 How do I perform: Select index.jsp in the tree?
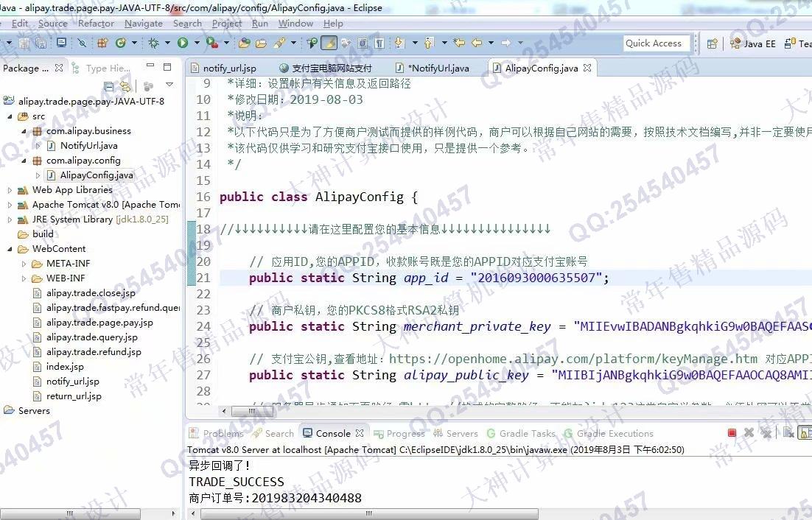pos(65,366)
